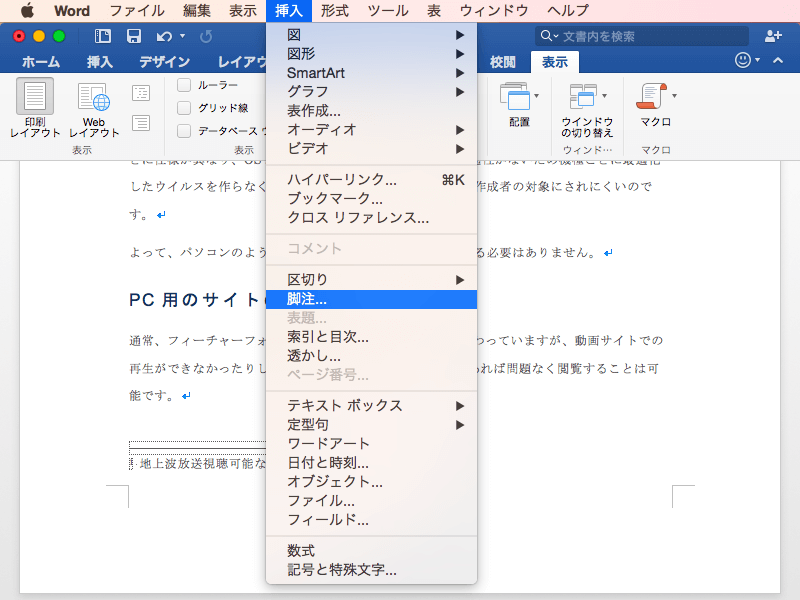Toggle the ルーラー checkbox
This screenshot has width=800, height=600.
tap(184, 85)
